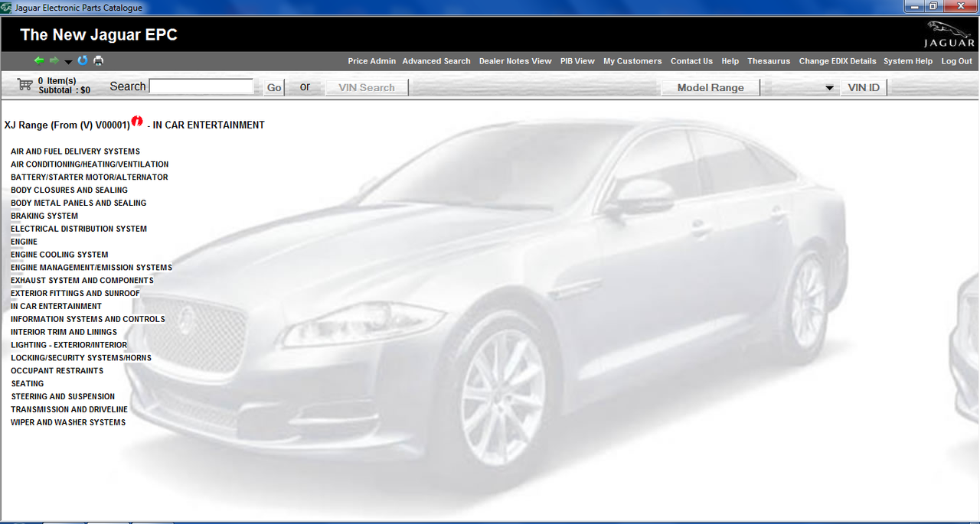Open Contact Us
The image size is (980, 524).
click(x=691, y=61)
